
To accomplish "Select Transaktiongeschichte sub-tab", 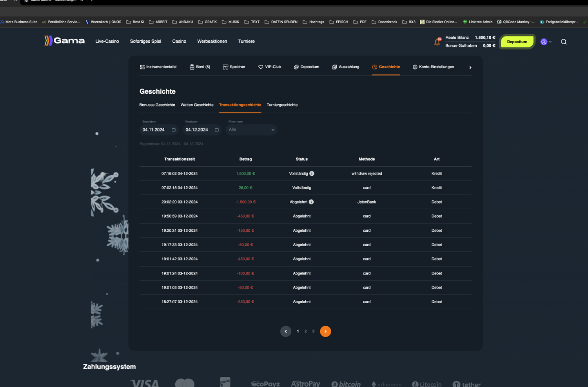I will click(x=240, y=105).
